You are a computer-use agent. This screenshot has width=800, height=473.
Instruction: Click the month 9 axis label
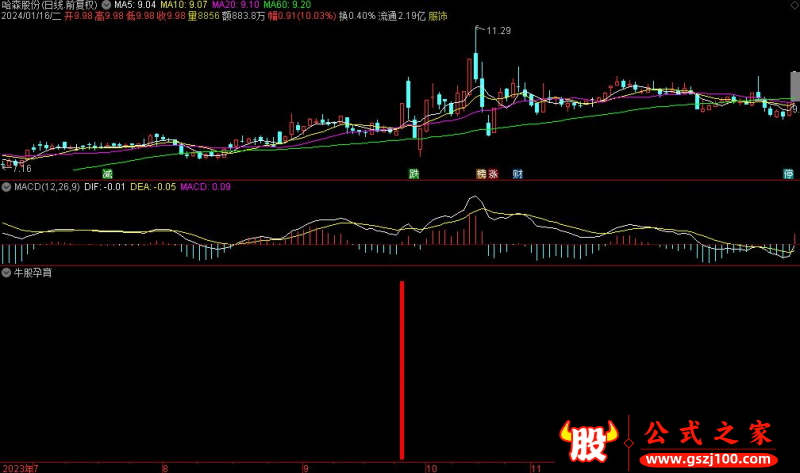(x=305, y=468)
